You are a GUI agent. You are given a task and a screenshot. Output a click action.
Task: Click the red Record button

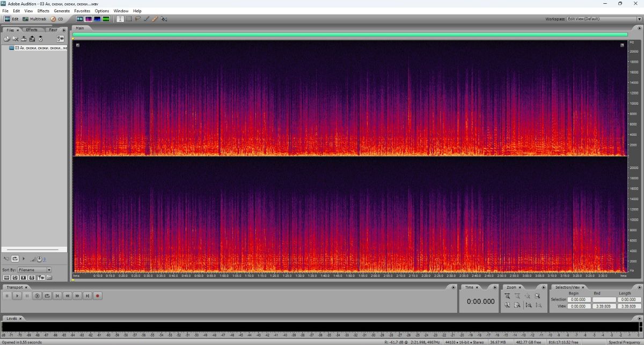coord(97,296)
